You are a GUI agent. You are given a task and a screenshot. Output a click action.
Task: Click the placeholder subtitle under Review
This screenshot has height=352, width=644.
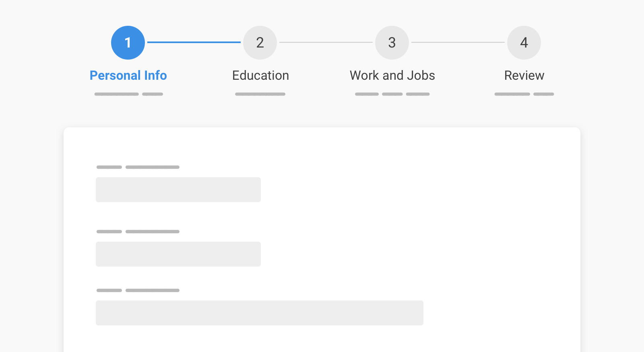[524, 94]
